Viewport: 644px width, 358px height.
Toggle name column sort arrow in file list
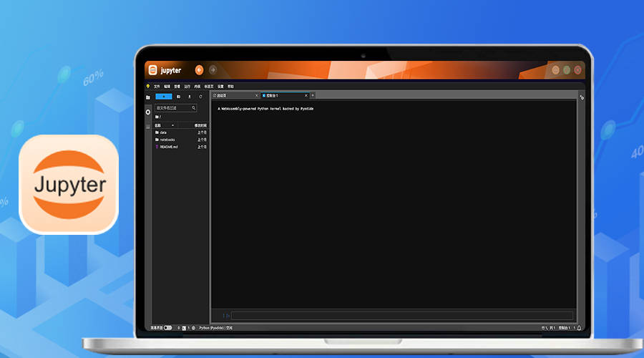[x=172, y=125]
